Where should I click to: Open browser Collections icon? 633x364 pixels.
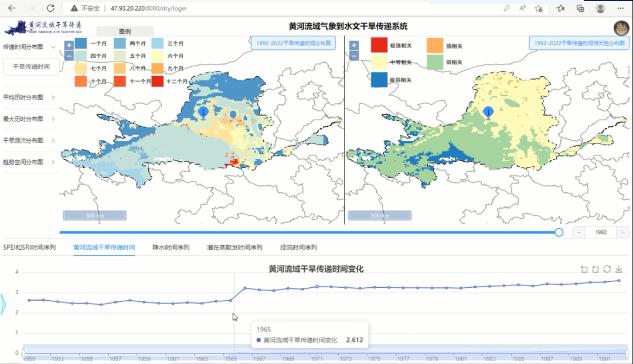click(580, 8)
